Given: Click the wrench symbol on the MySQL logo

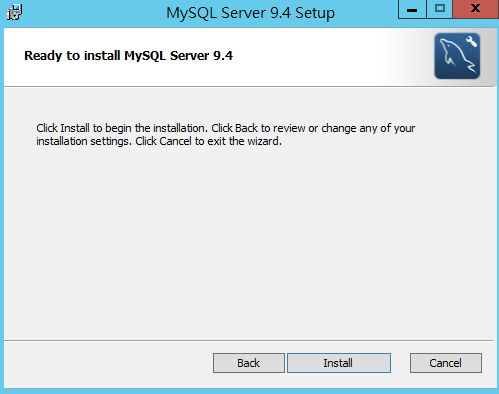Looking at the screenshot, I should (x=471, y=41).
